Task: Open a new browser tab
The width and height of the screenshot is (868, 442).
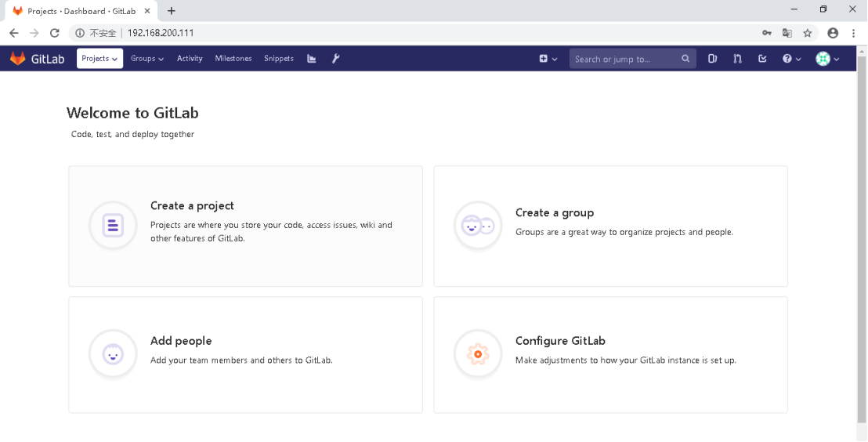Action: [x=172, y=11]
